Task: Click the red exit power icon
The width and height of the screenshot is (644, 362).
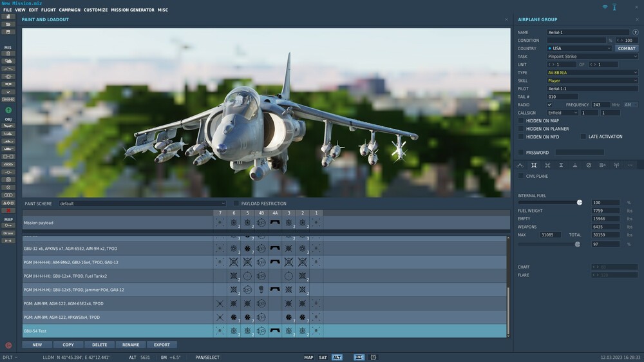Action: click(x=8, y=345)
